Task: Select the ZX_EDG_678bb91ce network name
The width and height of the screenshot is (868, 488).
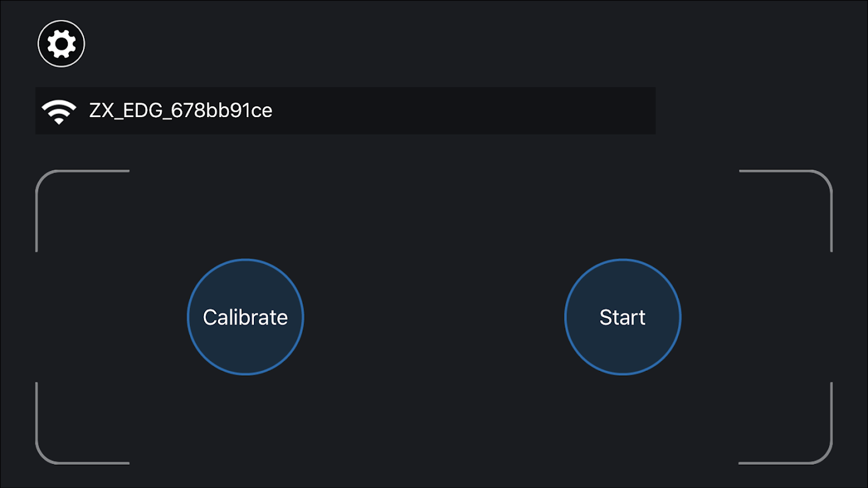Action: pyautogui.click(x=181, y=110)
